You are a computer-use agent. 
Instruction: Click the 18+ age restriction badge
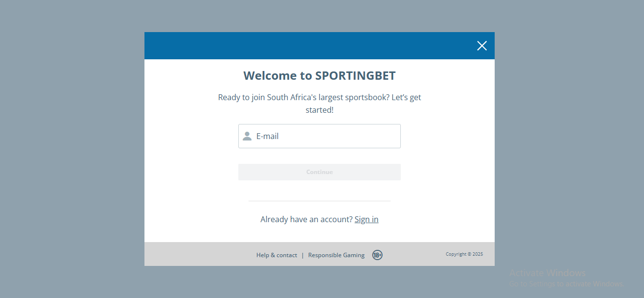377,255
